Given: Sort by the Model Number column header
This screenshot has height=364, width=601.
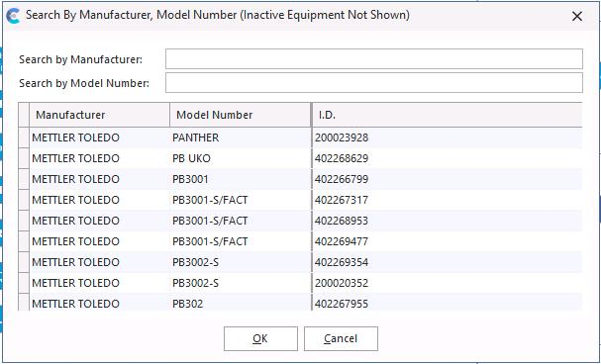Looking at the screenshot, I should 241,115.
